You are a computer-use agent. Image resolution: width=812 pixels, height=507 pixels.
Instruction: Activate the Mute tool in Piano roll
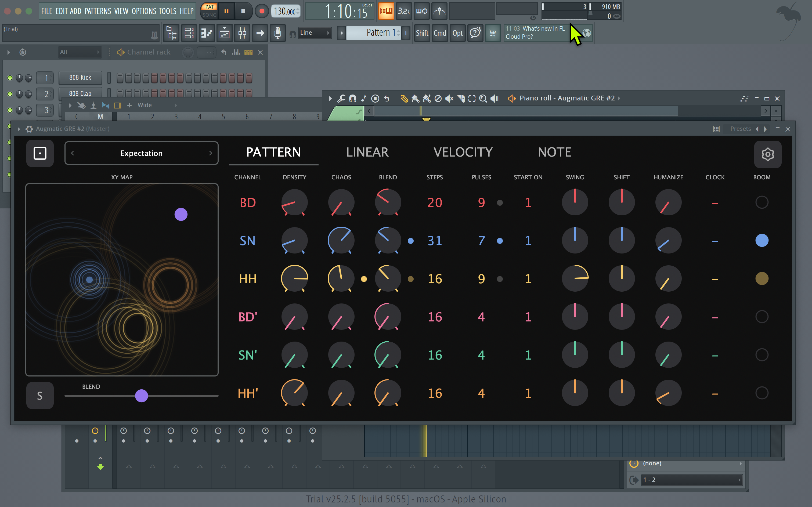point(449,98)
